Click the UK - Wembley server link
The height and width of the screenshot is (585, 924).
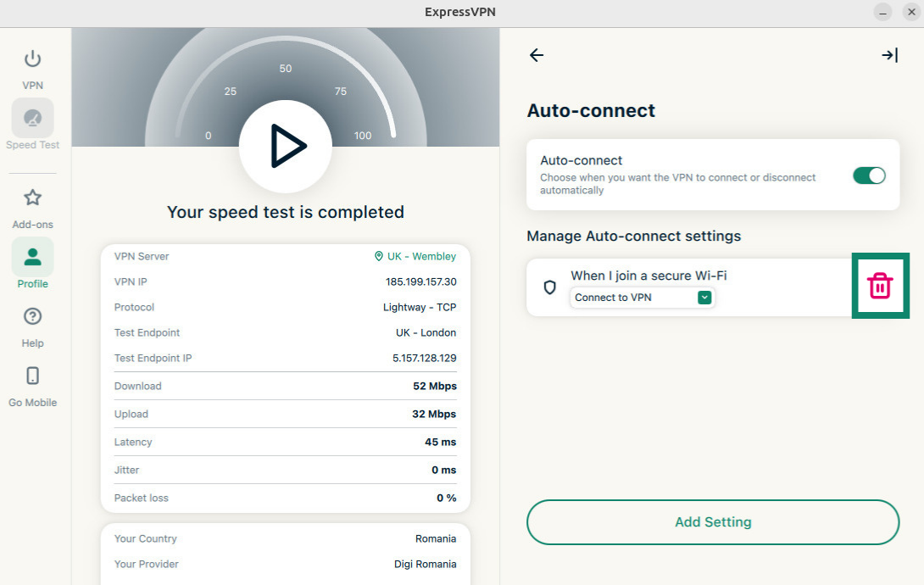coord(415,256)
